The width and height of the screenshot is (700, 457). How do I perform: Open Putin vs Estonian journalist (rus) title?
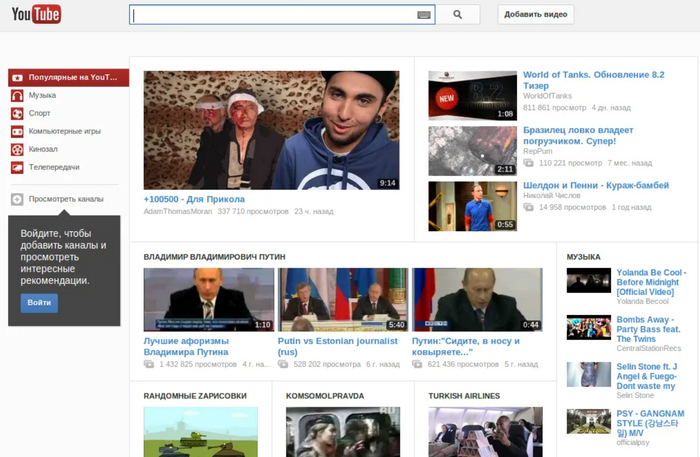tap(338, 347)
